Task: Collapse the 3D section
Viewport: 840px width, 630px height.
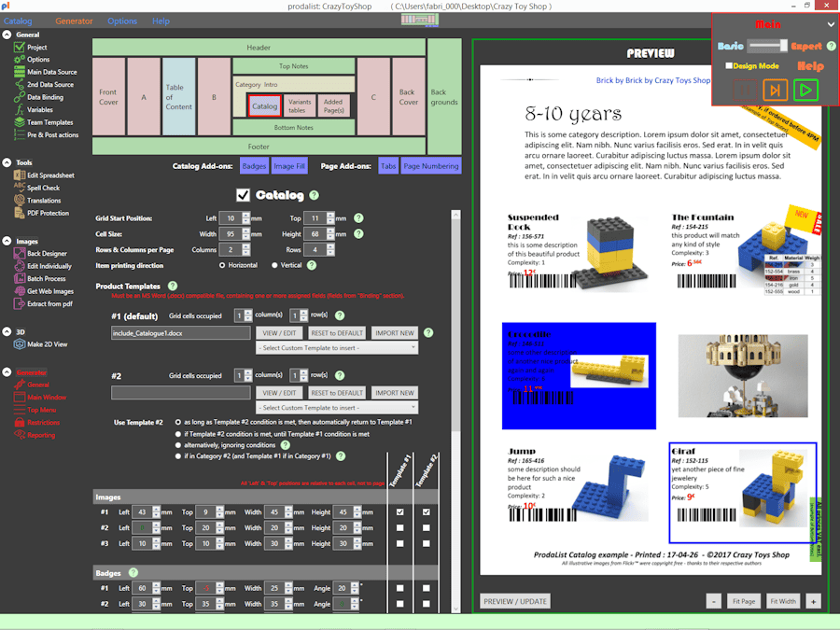Action: pos(7,331)
